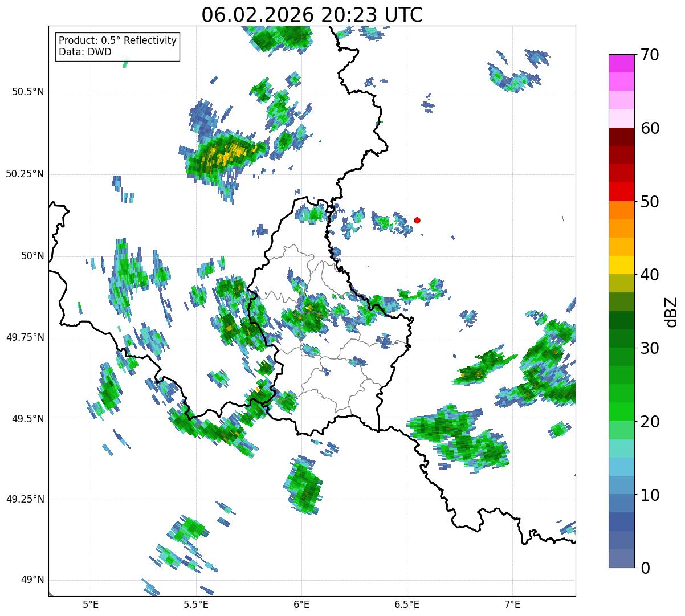Click the 6.5°E longitude label

click(407, 604)
